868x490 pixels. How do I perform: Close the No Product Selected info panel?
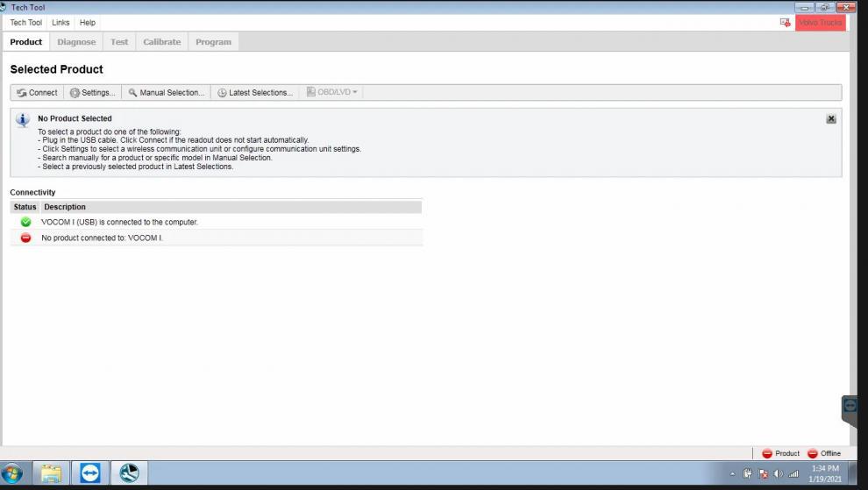point(831,119)
